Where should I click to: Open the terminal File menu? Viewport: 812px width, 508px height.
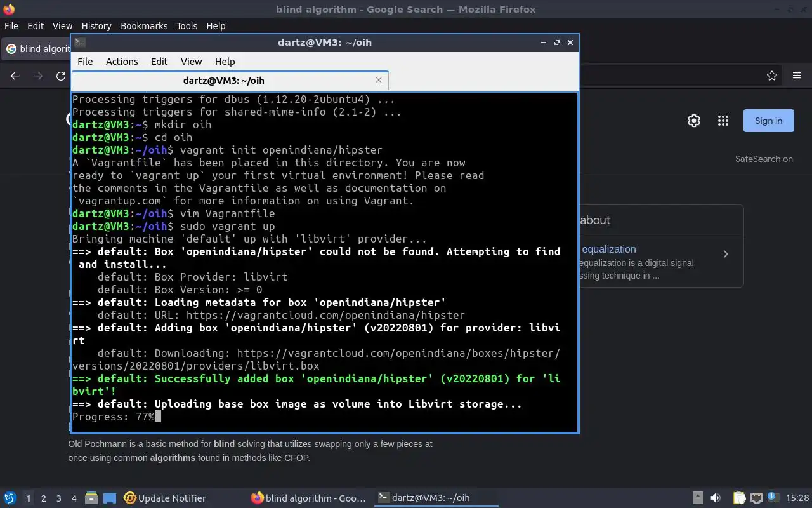pyautogui.click(x=85, y=62)
